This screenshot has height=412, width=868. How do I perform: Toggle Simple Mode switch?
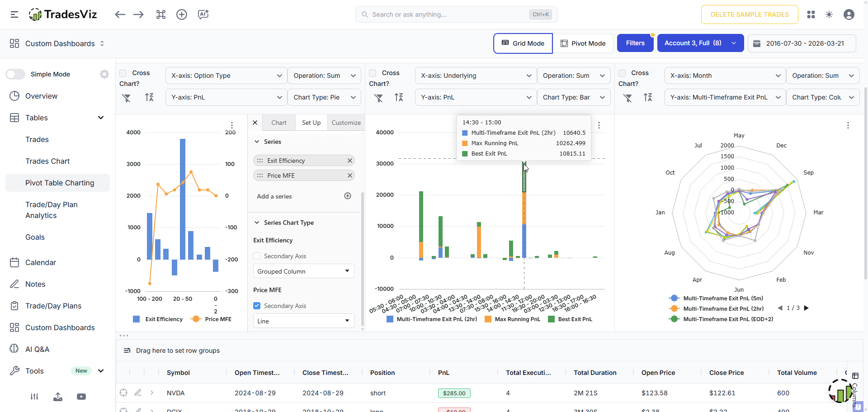tap(16, 74)
